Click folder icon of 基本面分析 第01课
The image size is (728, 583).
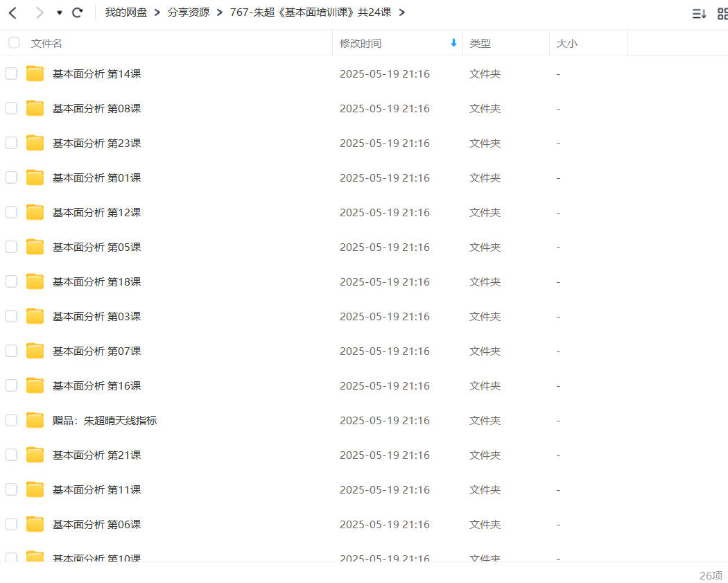tap(35, 177)
